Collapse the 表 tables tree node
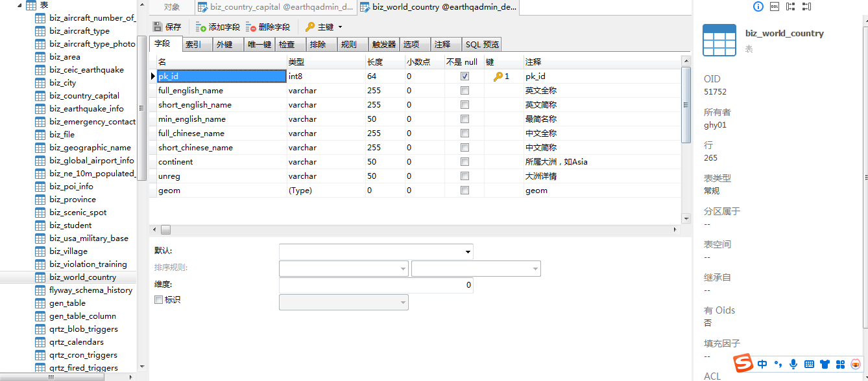 tap(18, 5)
